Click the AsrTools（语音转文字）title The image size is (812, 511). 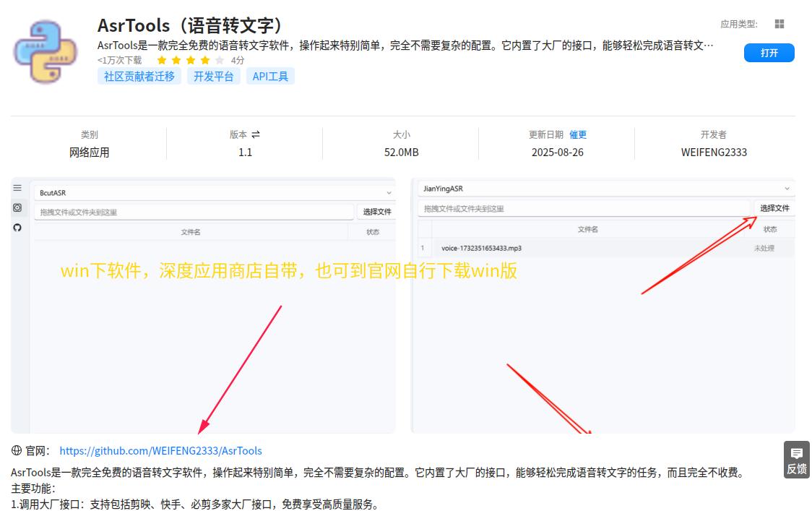click(x=191, y=25)
